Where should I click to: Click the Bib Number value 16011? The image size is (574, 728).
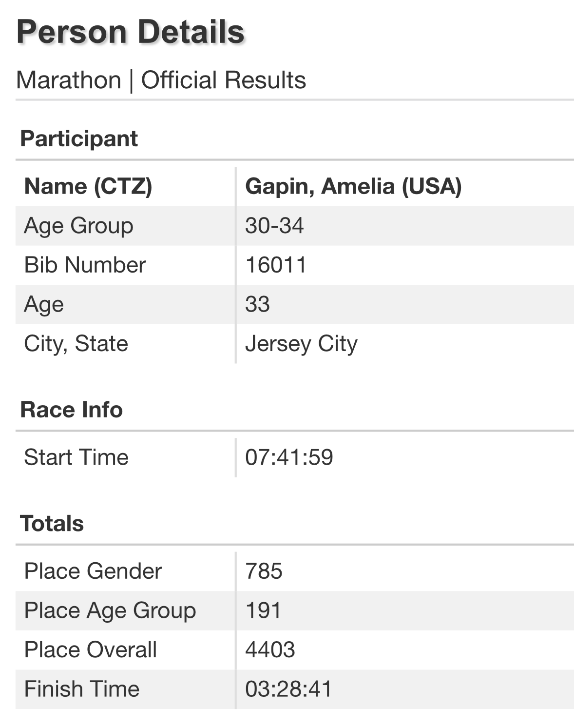[276, 265]
